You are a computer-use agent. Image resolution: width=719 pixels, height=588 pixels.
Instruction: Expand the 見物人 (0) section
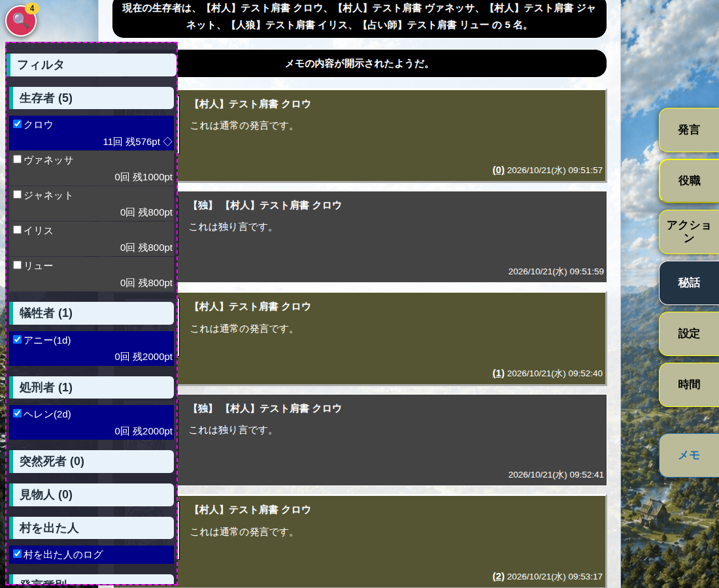pos(92,495)
